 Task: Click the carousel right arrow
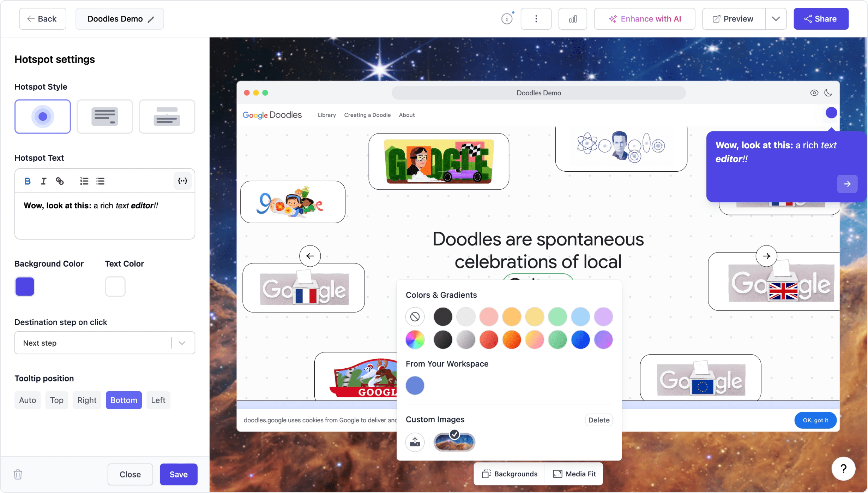(766, 256)
